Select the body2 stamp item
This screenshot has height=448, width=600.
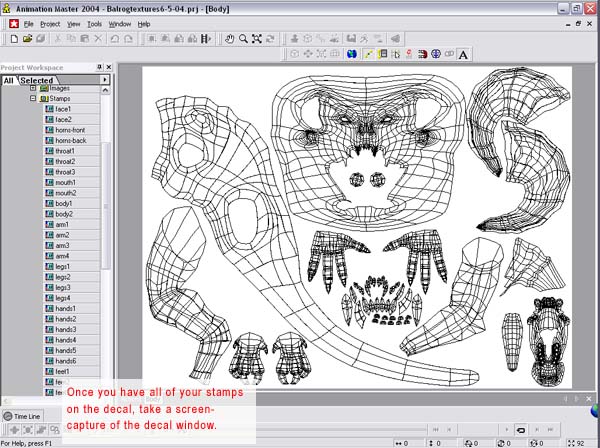pyautogui.click(x=64, y=214)
